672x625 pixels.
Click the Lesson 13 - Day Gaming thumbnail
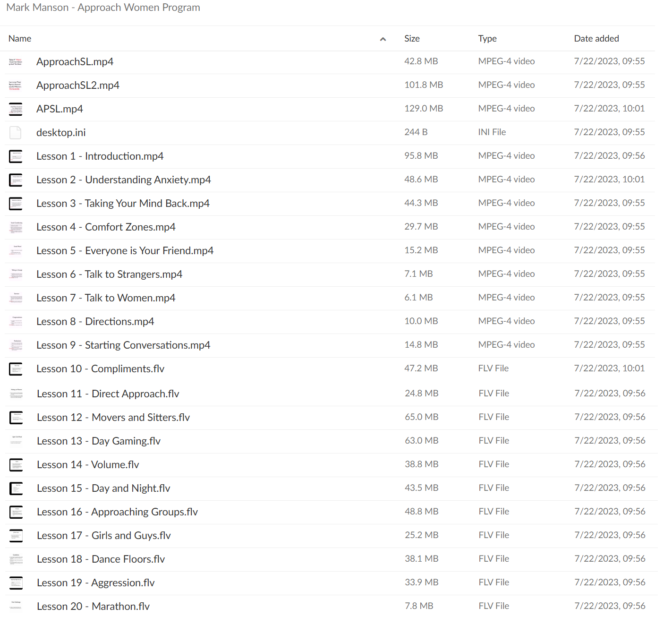pyautogui.click(x=16, y=441)
